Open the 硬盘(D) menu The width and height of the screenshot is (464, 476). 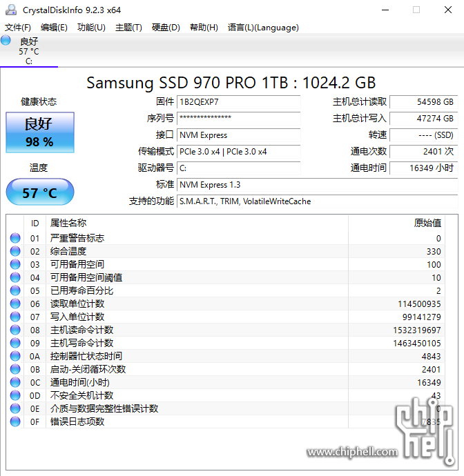coord(166,28)
